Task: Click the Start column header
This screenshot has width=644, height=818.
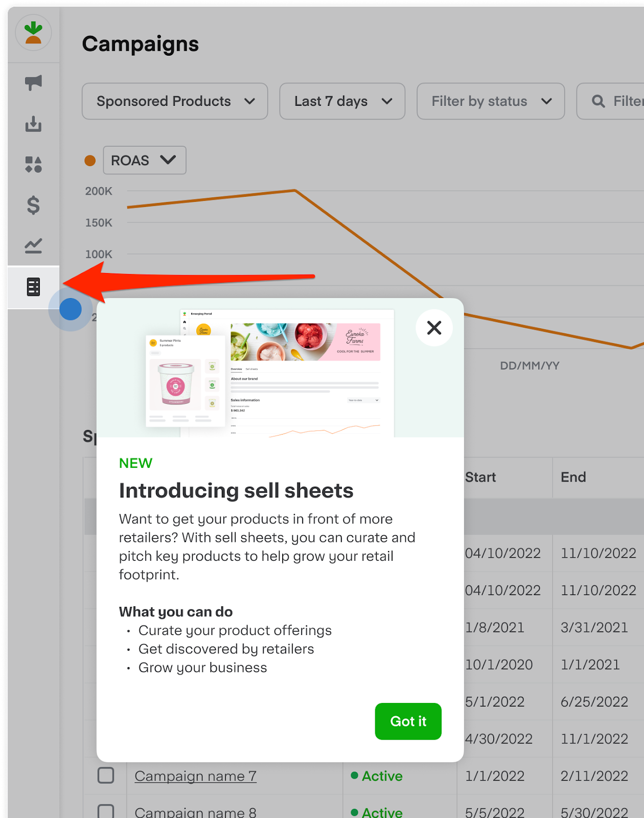Action: click(480, 477)
